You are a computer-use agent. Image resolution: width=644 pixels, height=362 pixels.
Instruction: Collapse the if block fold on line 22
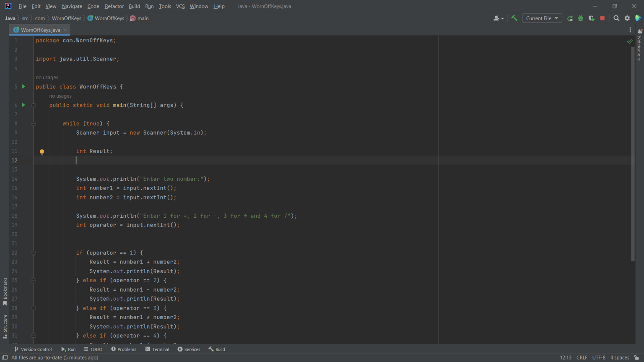tap(34, 253)
